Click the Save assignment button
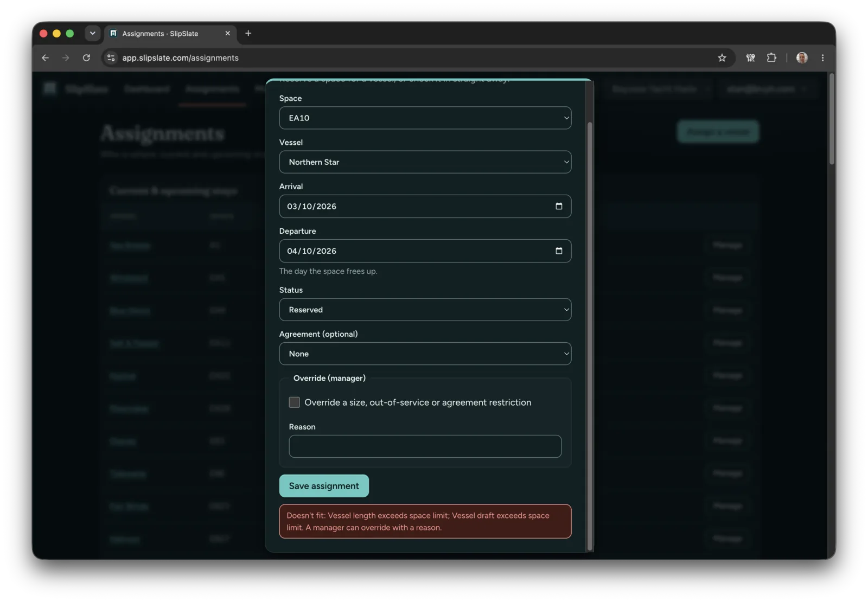The height and width of the screenshot is (602, 868). (324, 486)
